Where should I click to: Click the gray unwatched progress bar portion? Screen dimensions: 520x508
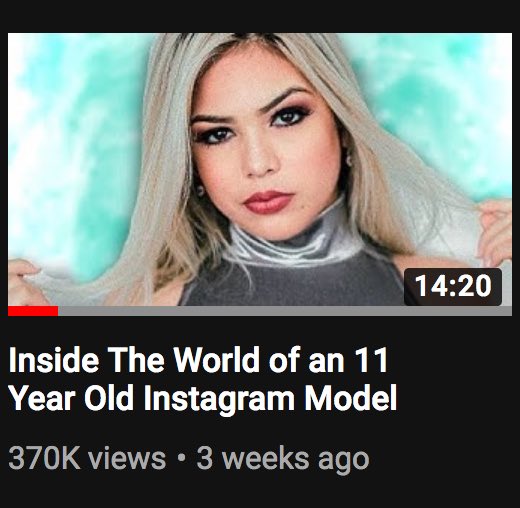tap(285, 311)
